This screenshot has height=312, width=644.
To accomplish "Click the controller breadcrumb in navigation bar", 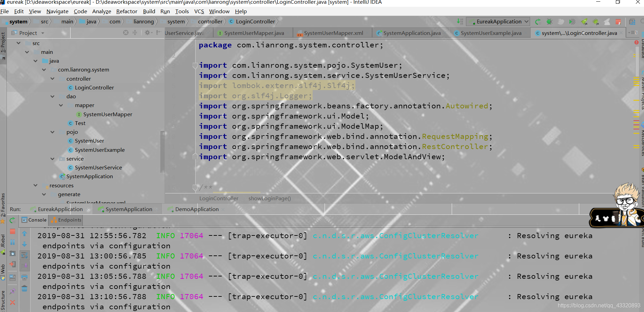I will point(210,21).
